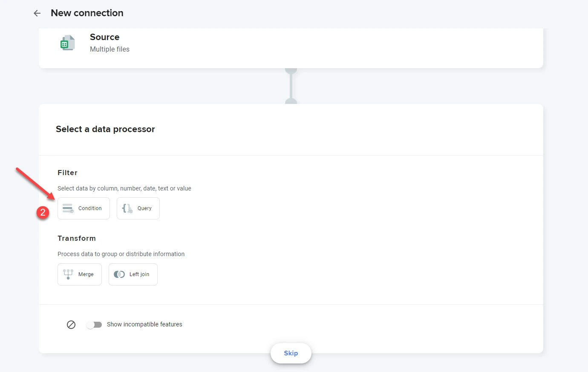Image resolution: width=588 pixels, height=372 pixels.
Task: Click the red number 2 step badge
Action: tap(43, 212)
